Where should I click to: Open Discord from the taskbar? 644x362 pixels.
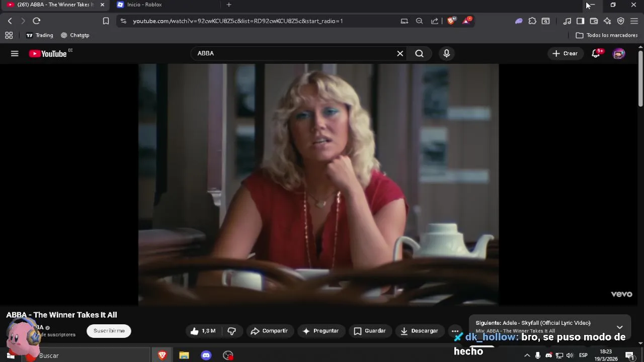[206, 355]
